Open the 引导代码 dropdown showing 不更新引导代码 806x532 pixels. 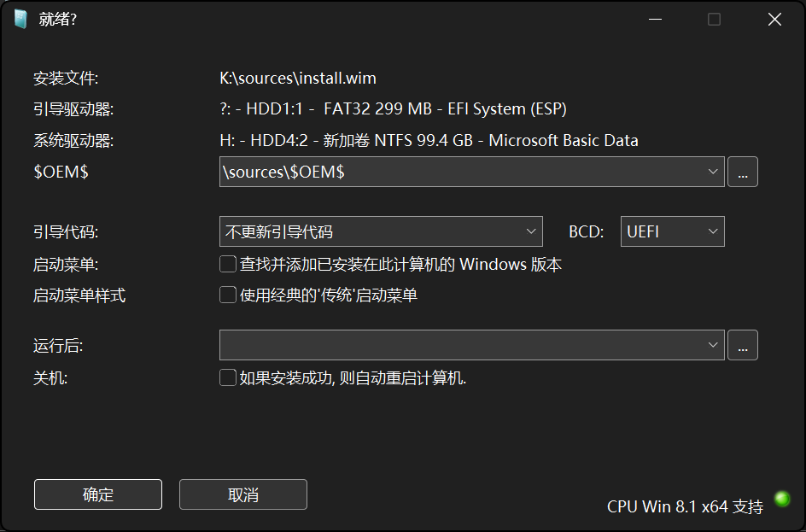[x=381, y=231]
